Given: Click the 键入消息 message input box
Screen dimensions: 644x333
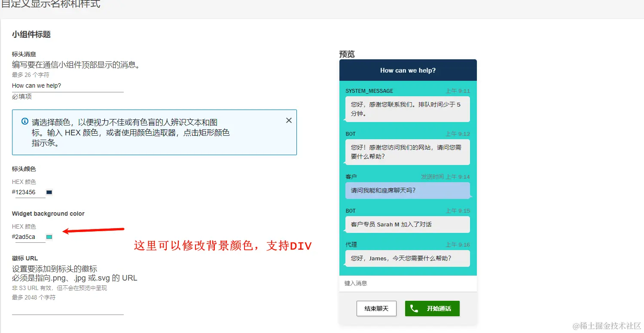Looking at the screenshot, I should click(x=408, y=284).
